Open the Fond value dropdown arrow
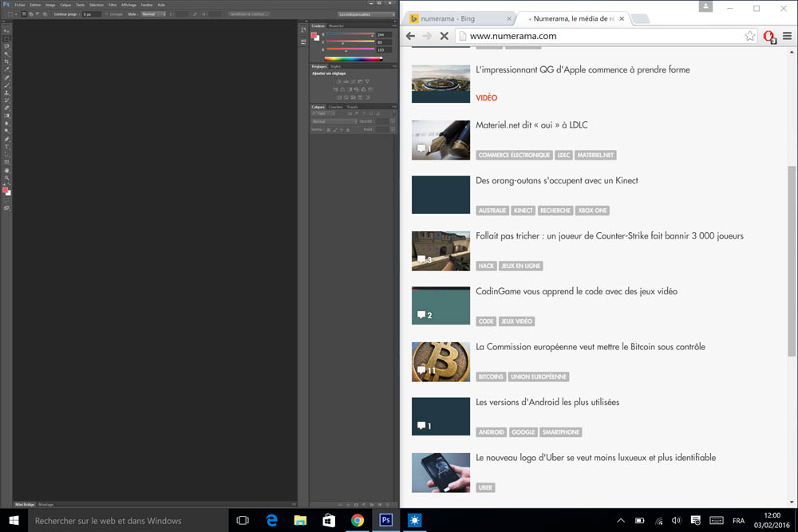This screenshot has width=798, height=532. click(x=393, y=130)
